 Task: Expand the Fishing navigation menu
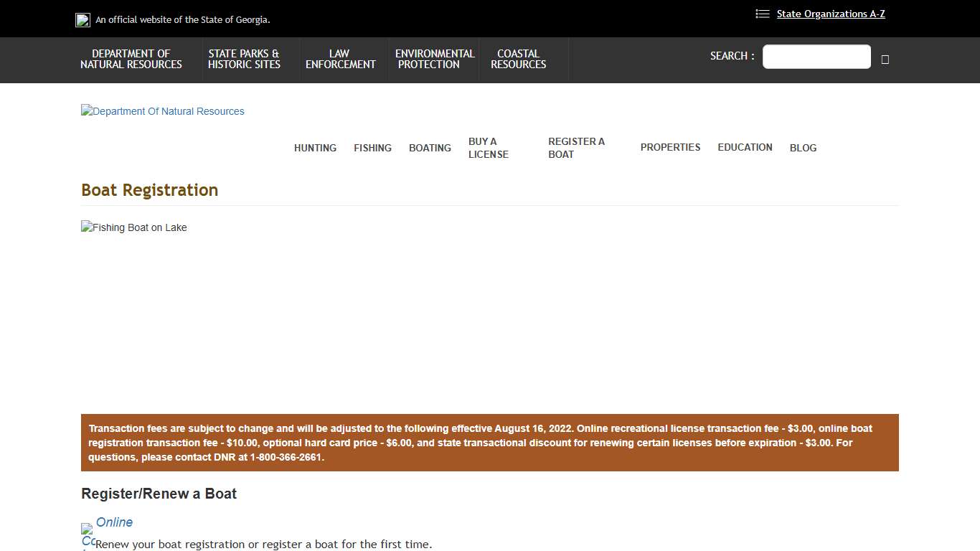[372, 148]
